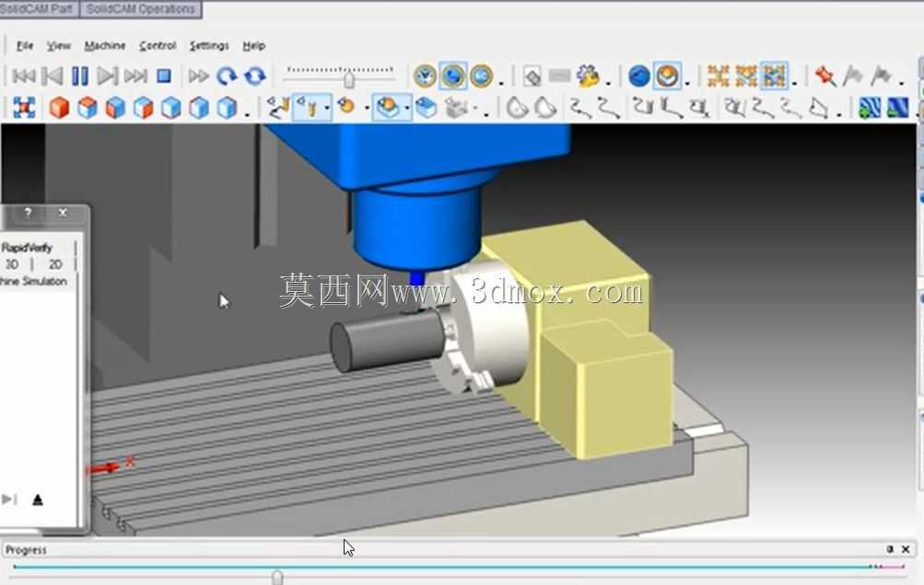Image resolution: width=924 pixels, height=585 pixels.
Task: Click the first orange grid pattern icon
Action: (719, 76)
